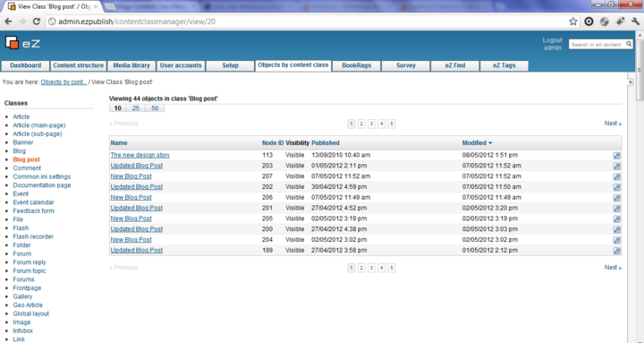Switch to Media library tab
The image size is (644, 343).
coord(131,65)
